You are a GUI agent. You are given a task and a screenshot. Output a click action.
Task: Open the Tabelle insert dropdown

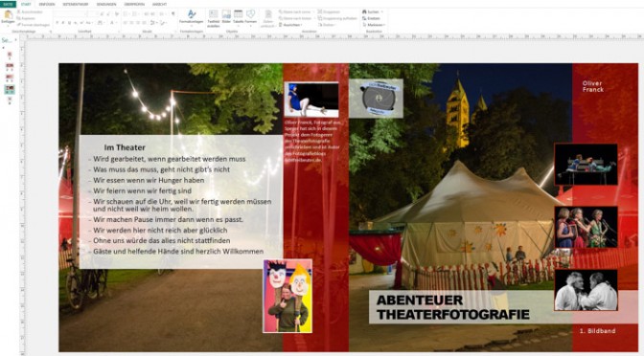[x=239, y=17]
